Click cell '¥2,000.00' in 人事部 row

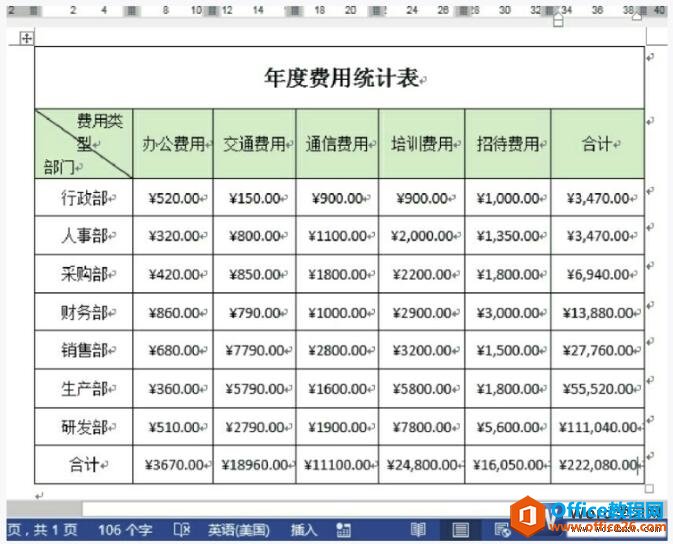[422, 236]
